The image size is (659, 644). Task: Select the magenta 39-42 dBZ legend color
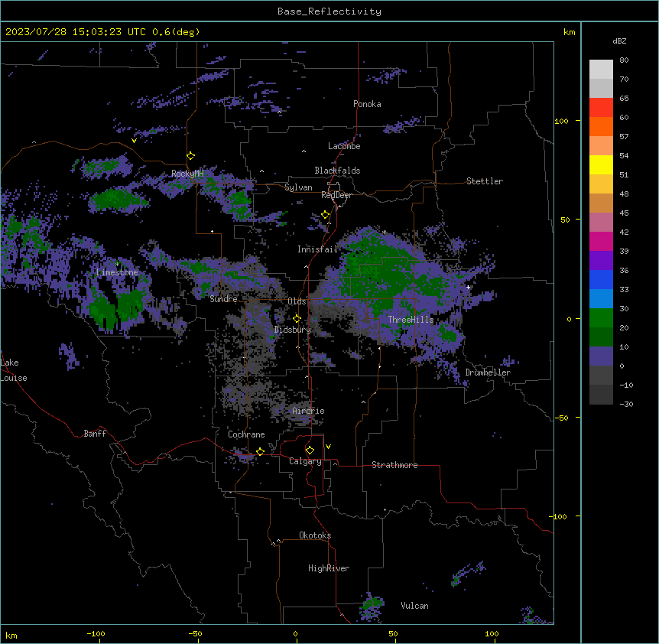point(601,241)
